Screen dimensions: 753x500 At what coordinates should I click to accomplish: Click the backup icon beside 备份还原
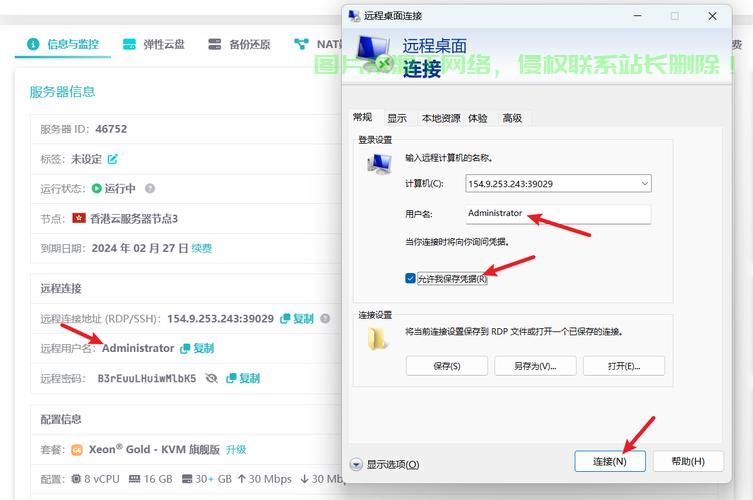pos(215,44)
